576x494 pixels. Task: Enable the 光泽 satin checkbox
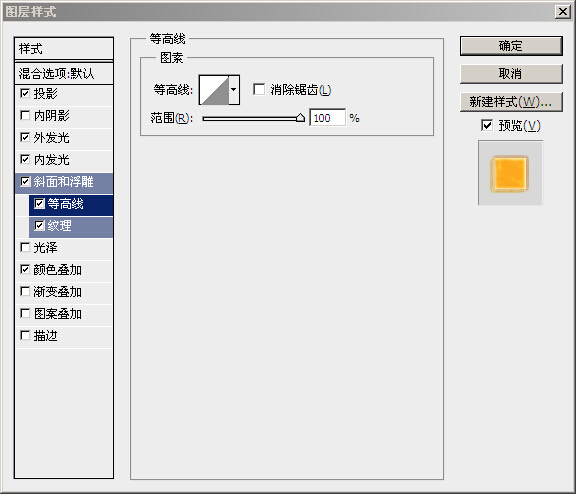[x=25, y=248]
